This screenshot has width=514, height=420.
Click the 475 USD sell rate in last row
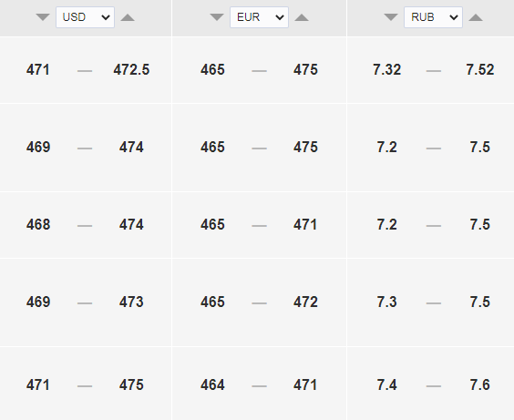click(x=131, y=385)
